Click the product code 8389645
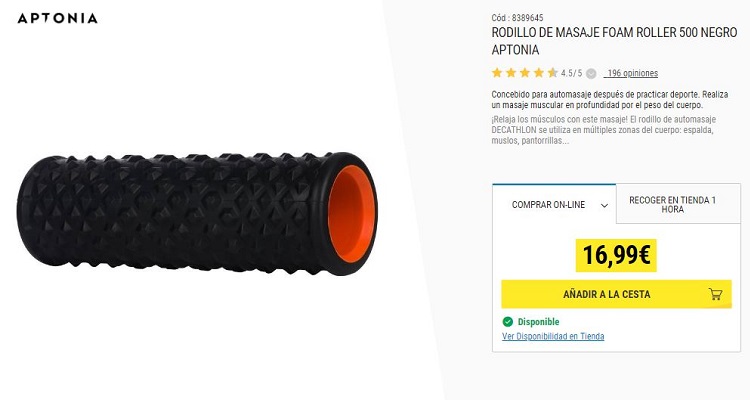 tap(527, 18)
